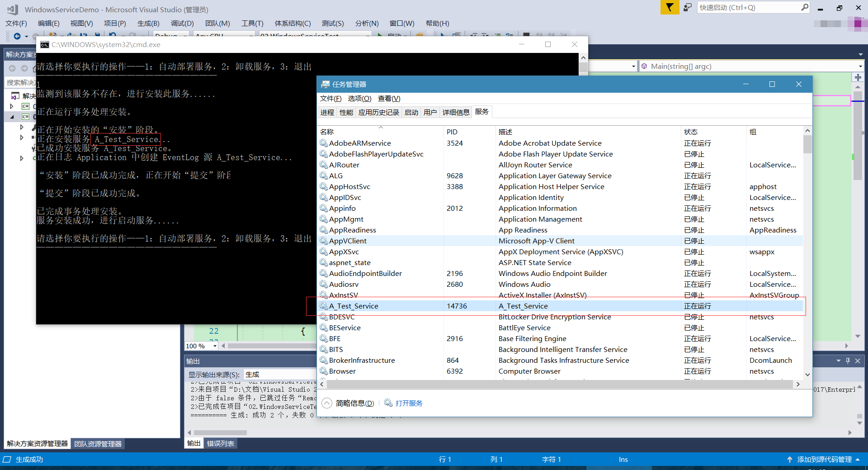Click the cmd.exe window icon in its title bar
This screenshot has height=470, width=868.
coord(44,44)
